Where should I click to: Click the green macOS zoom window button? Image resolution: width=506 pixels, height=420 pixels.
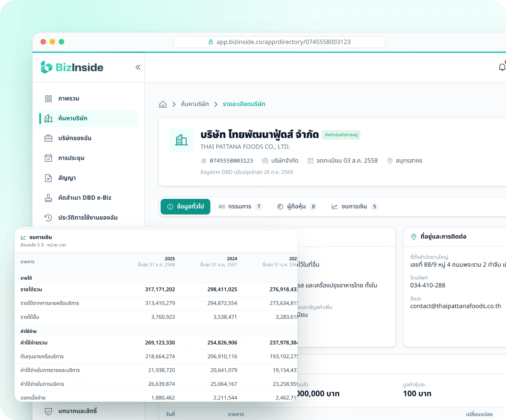pos(61,42)
